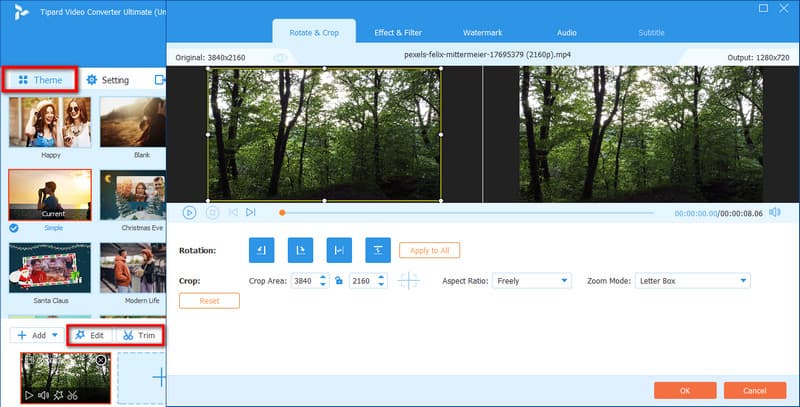
Task: Click the orange playhead on the seek bar
Action: tap(282, 213)
